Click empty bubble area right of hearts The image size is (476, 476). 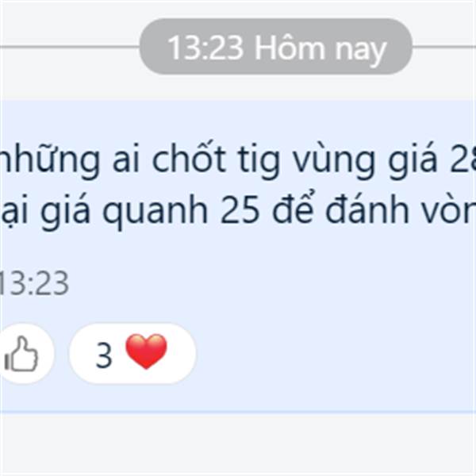pyautogui.click(x=334, y=354)
